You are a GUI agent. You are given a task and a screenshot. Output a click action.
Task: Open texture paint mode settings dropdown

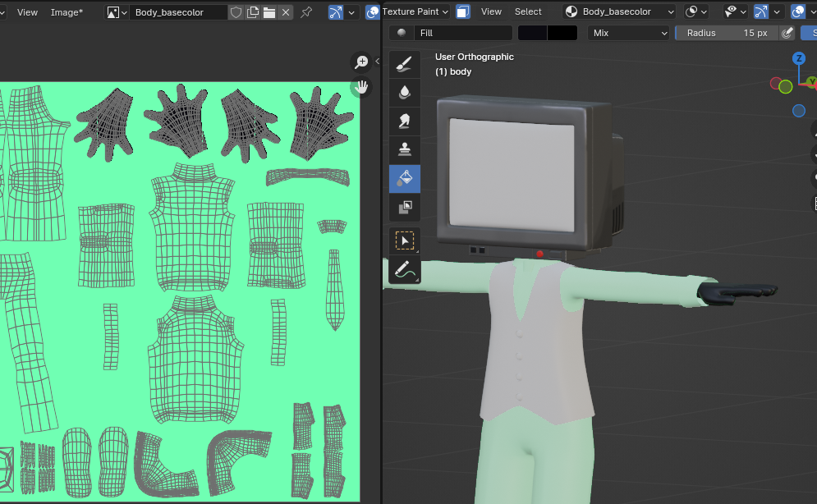696,11
